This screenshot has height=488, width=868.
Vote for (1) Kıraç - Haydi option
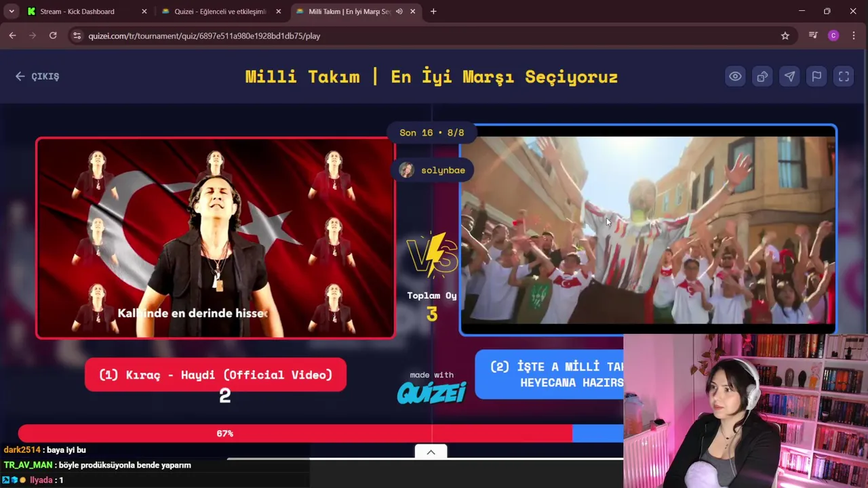(216, 375)
